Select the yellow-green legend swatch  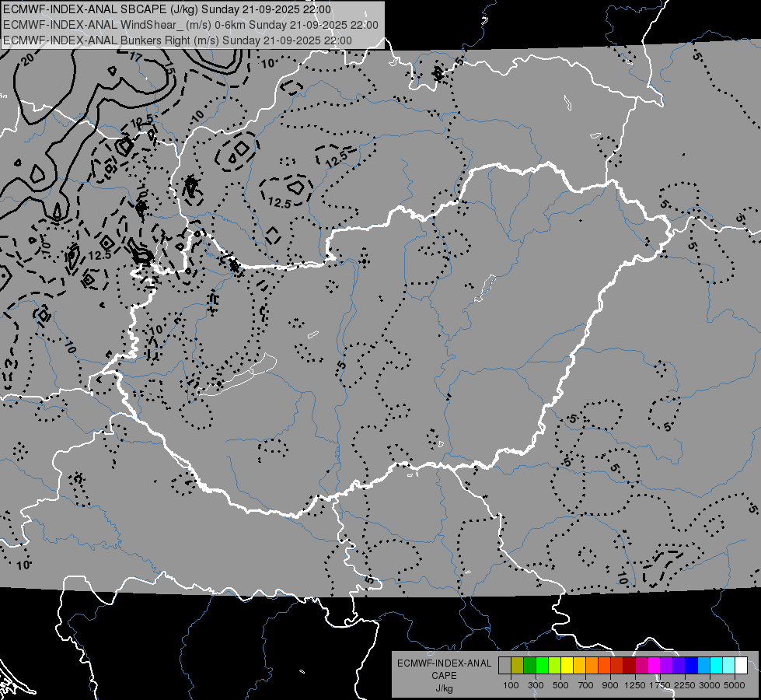point(555,665)
